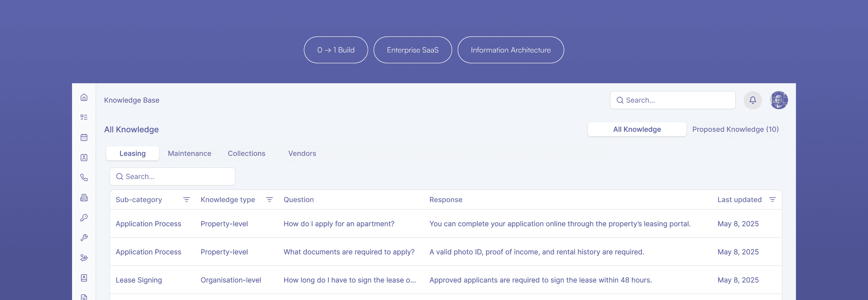Click the Information Architecture tag button
868x300 pixels.
click(x=510, y=50)
